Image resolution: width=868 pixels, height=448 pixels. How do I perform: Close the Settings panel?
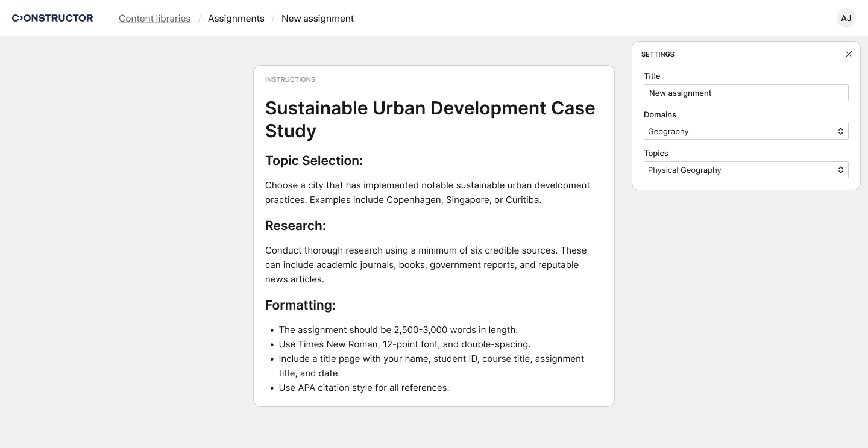[848, 54]
